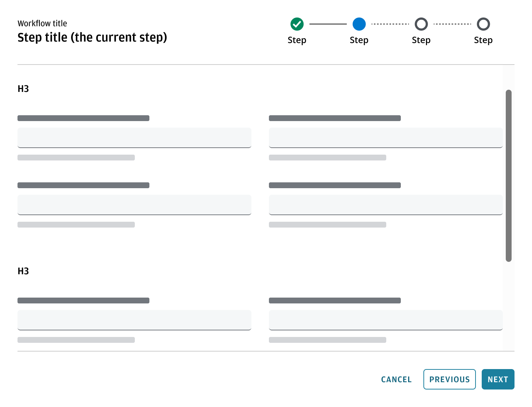Click the CANCEL link
The image size is (532, 407).
(396, 379)
